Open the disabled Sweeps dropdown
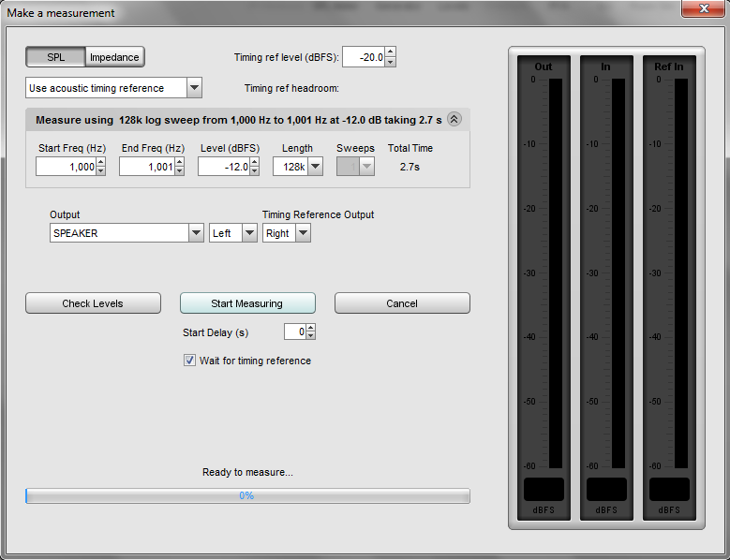Screen dimensions: 730x560 pos(366,167)
